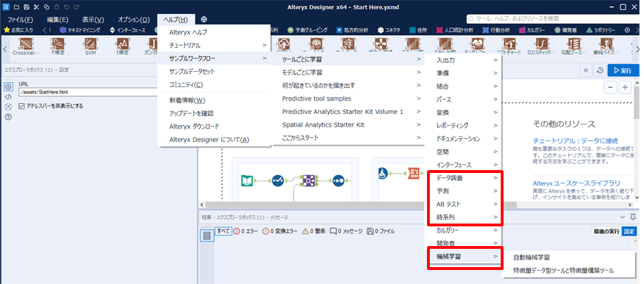Screen dimensions: 644x284
Task: Click the undo arrow icon
Action: pos(66,7)
